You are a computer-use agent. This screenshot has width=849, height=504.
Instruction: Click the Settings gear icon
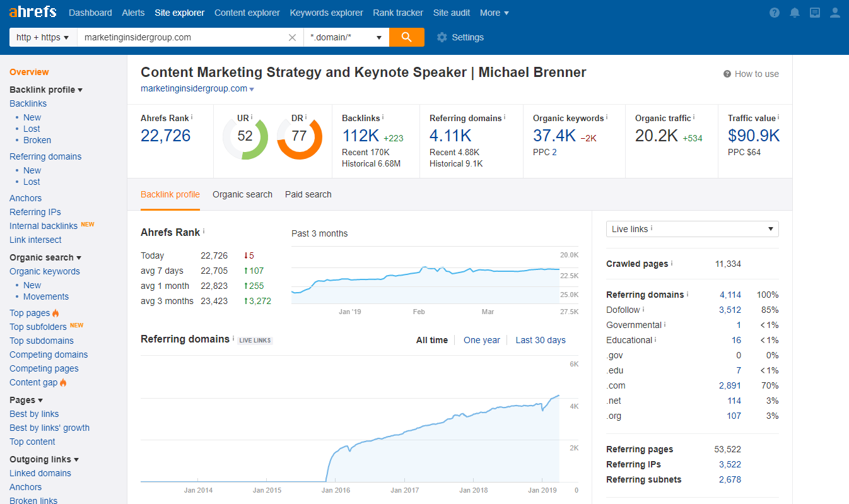pyautogui.click(x=442, y=37)
